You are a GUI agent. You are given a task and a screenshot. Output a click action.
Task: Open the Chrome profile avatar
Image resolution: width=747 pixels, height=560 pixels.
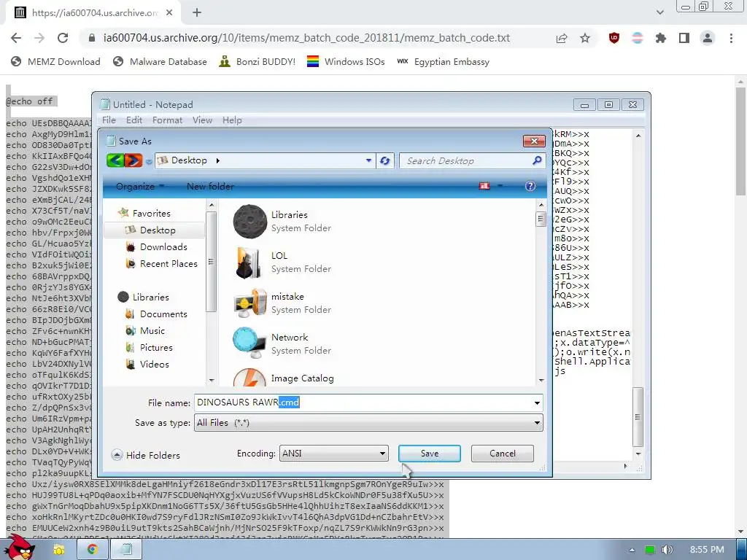tap(708, 38)
